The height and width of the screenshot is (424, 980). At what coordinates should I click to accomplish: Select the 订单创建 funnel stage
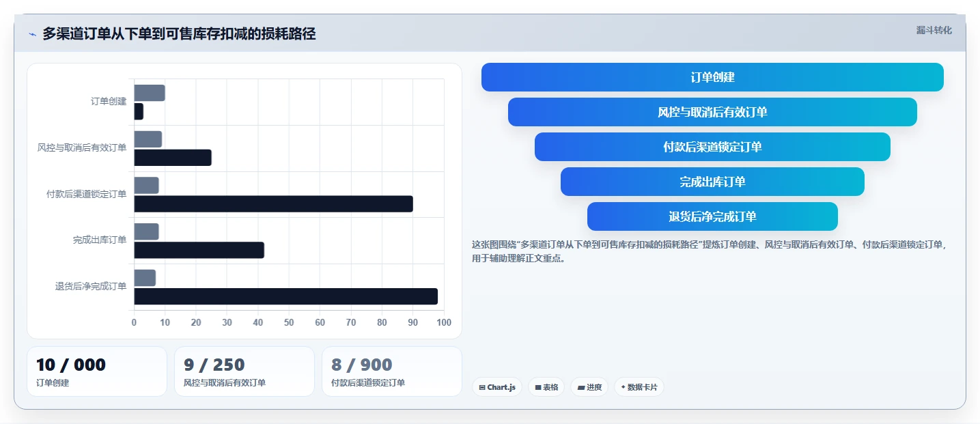pos(712,77)
